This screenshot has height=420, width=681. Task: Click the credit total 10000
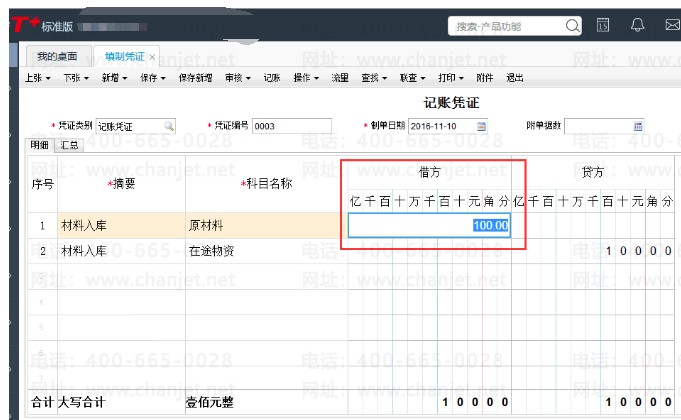click(638, 402)
